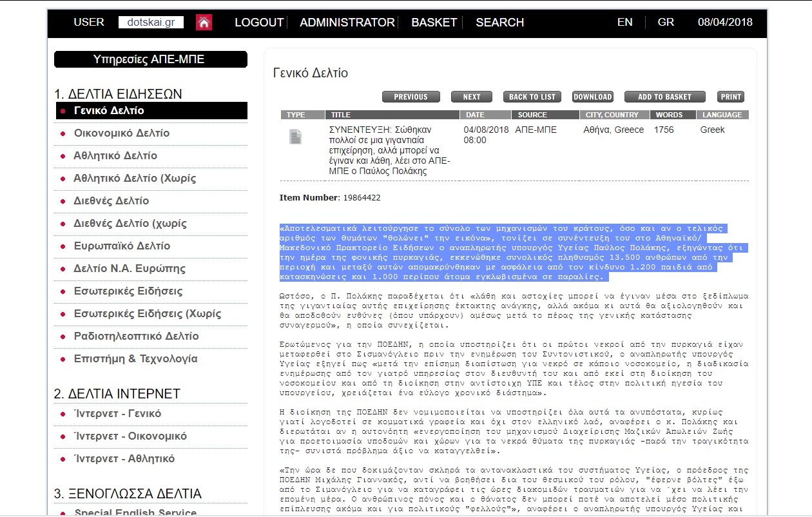812x517 pixels.
Task: Click BACK TO LIST button
Action: pos(532,97)
